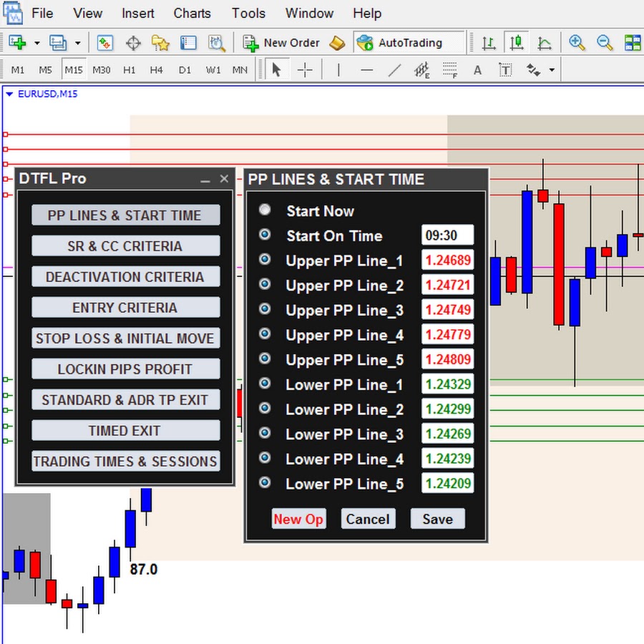Open the Tools menu
This screenshot has height=644, width=644.
tap(248, 13)
